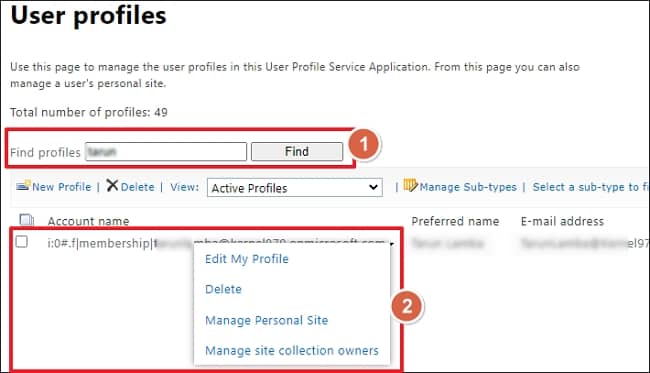Image resolution: width=650 pixels, height=373 pixels.
Task: Click the account name dropdown arrow
Action: click(392, 244)
